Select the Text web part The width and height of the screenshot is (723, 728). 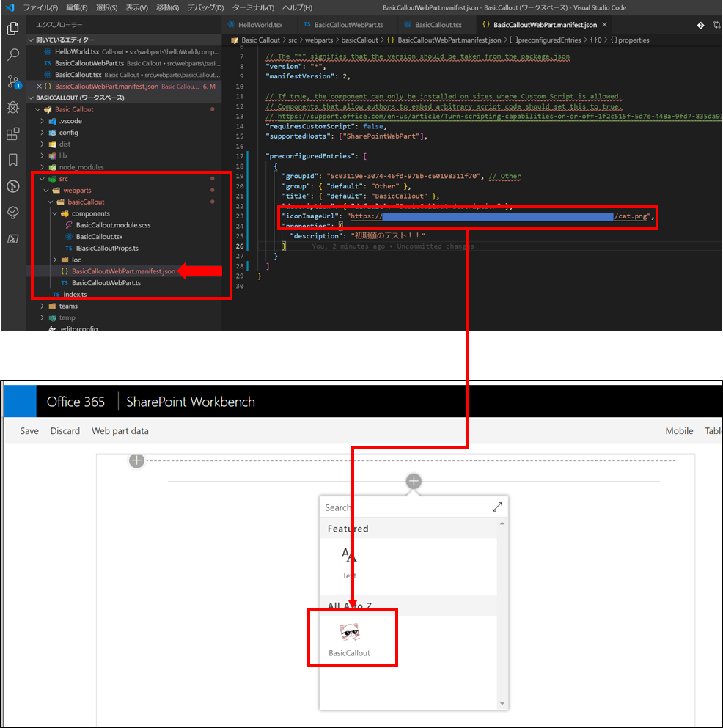tap(349, 564)
